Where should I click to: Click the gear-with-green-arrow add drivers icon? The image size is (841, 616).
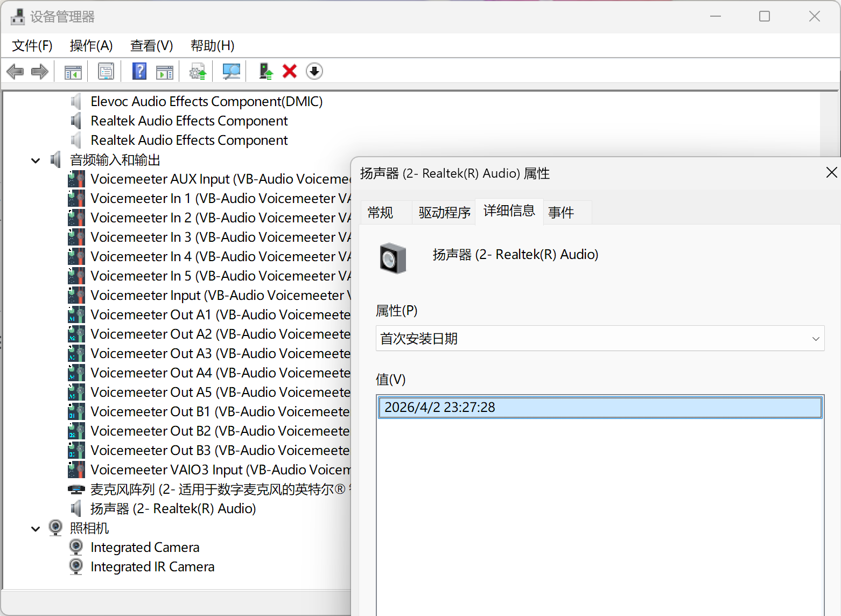[x=198, y=71]
